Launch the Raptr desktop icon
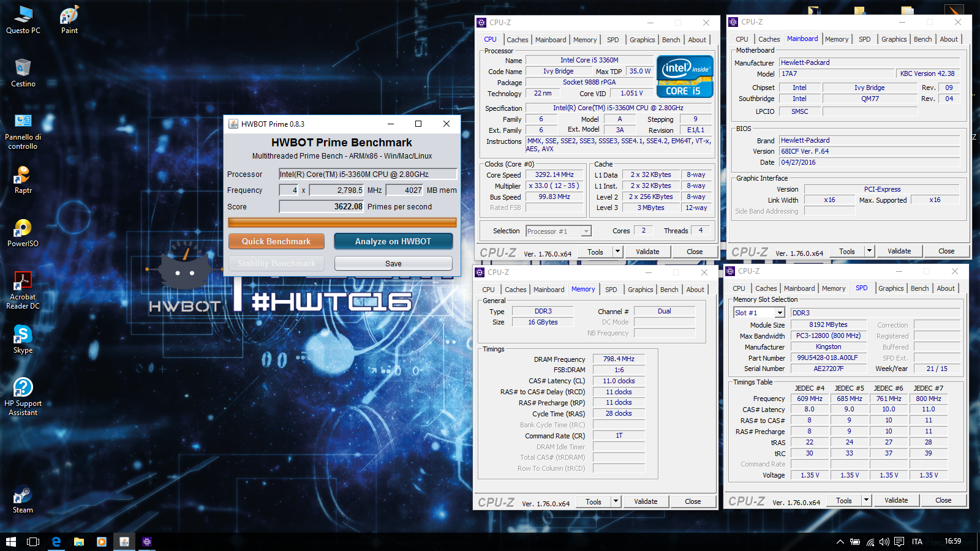Image resolution: width=980 pixels, height=551 pixels. click(23, 180)
